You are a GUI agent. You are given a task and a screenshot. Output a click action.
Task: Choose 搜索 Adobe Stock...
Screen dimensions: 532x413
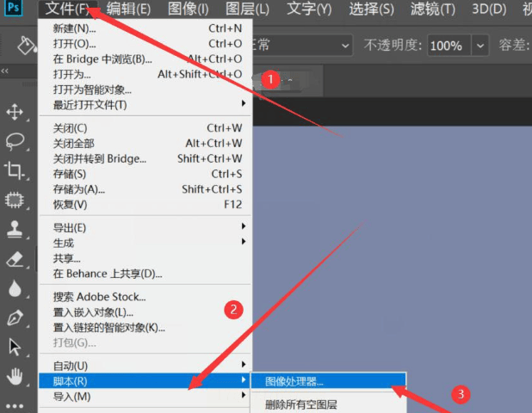(145, 297)
